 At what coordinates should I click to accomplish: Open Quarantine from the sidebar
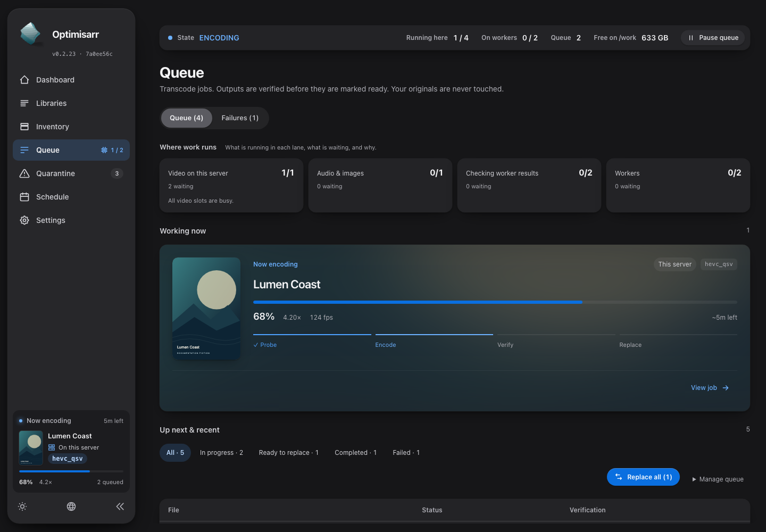[x=71, y=173]
